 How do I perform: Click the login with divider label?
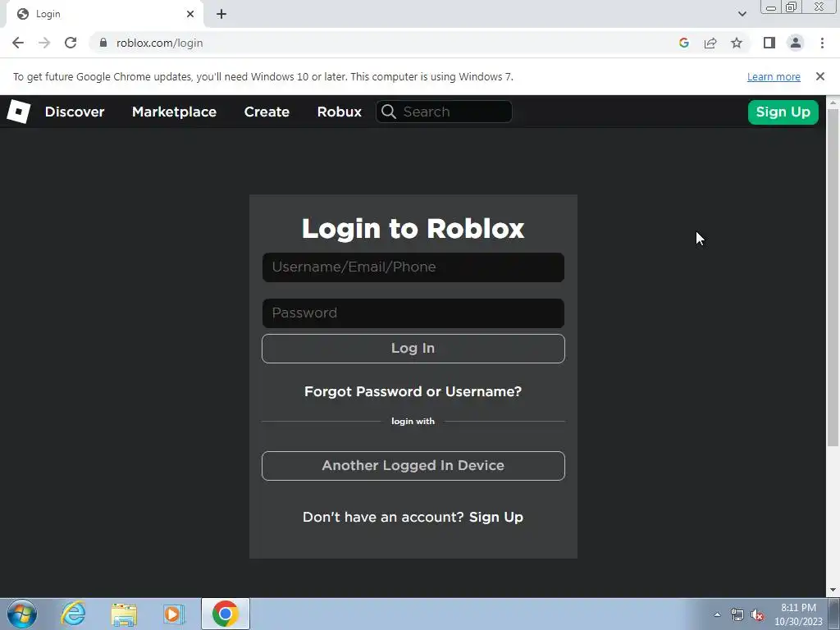413,421
